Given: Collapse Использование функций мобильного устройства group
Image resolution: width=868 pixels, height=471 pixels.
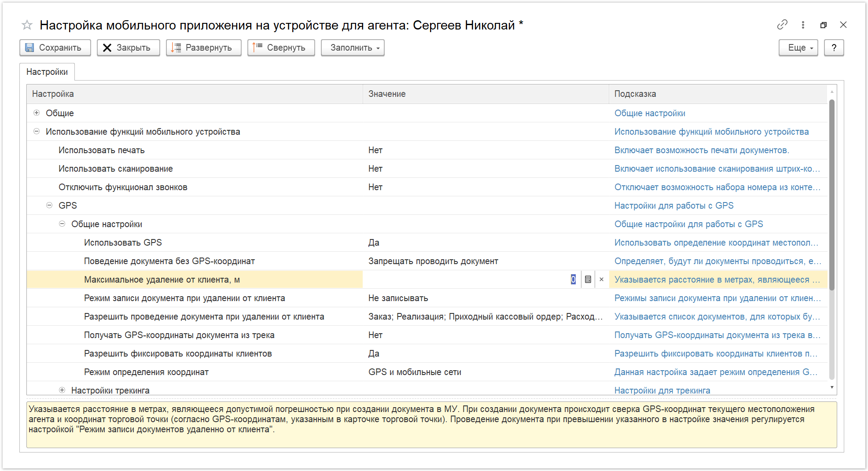Looking at the screenshot, I should [37, 131].
